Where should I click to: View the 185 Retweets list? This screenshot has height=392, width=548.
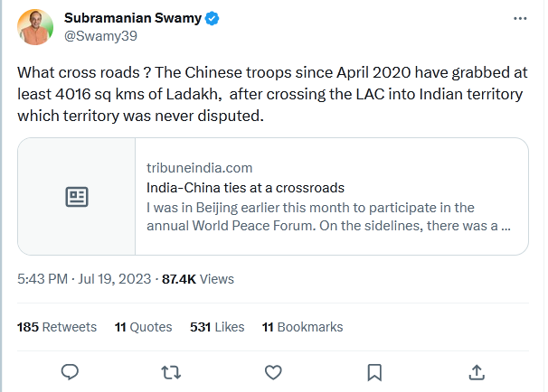pos(57,327)
